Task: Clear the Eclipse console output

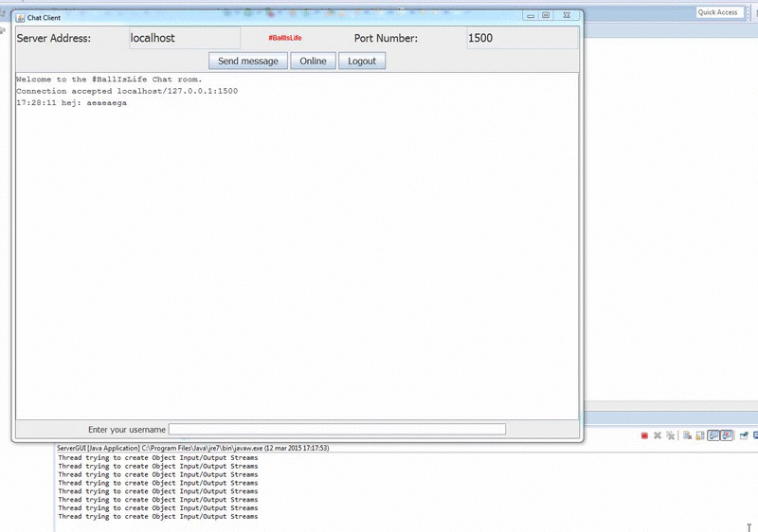Action: click(688, 435)
